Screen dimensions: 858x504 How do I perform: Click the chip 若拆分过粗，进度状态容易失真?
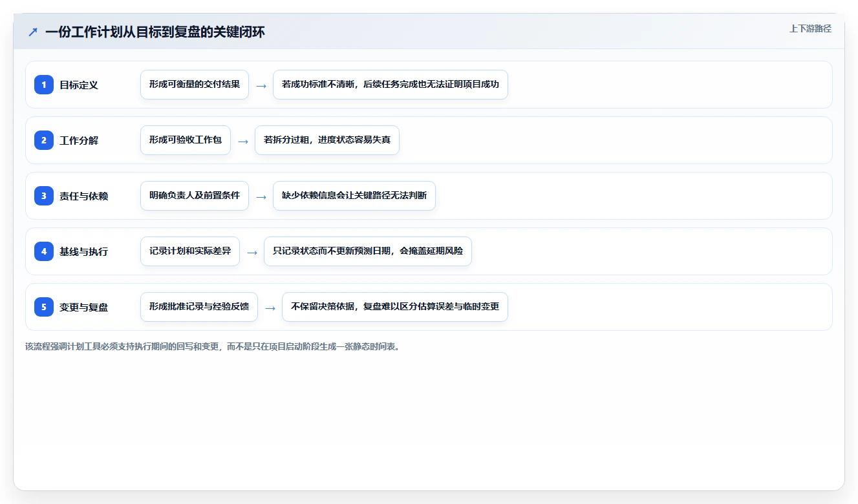coord(327,140)
